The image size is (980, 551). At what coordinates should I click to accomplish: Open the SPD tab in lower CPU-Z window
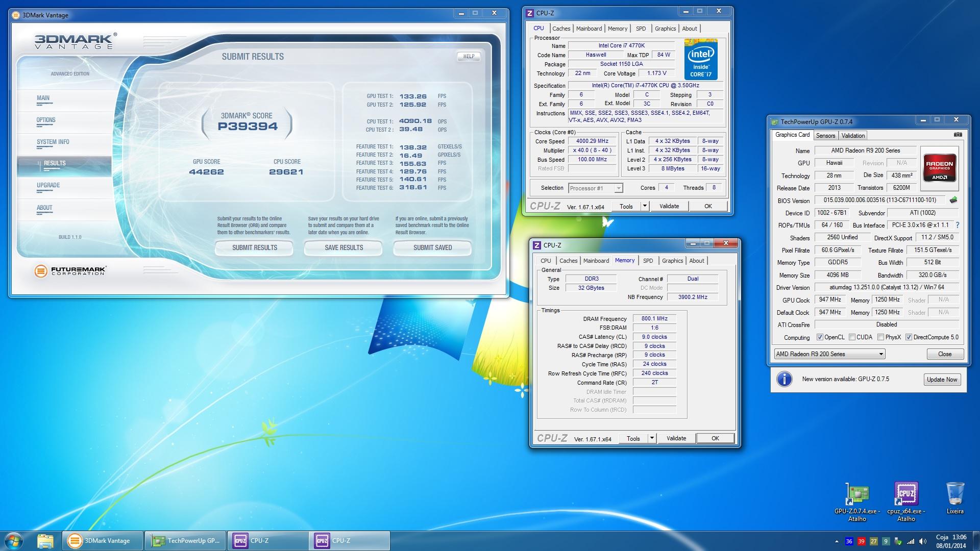point(648,261)
